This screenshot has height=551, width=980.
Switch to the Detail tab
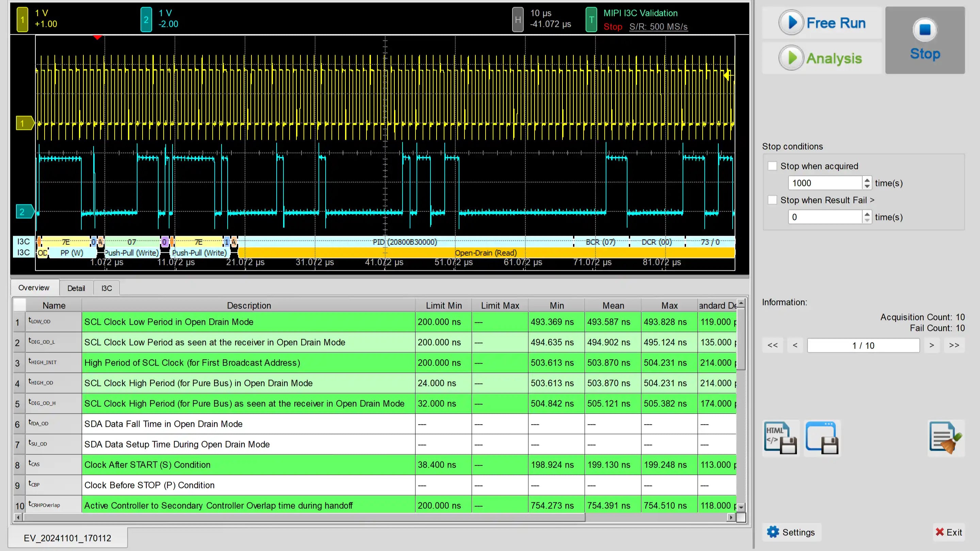click(x=76, y=288)
